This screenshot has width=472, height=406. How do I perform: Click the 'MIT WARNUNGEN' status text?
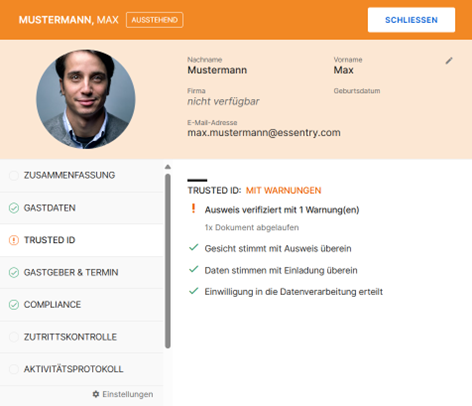(x=283, y=190)
